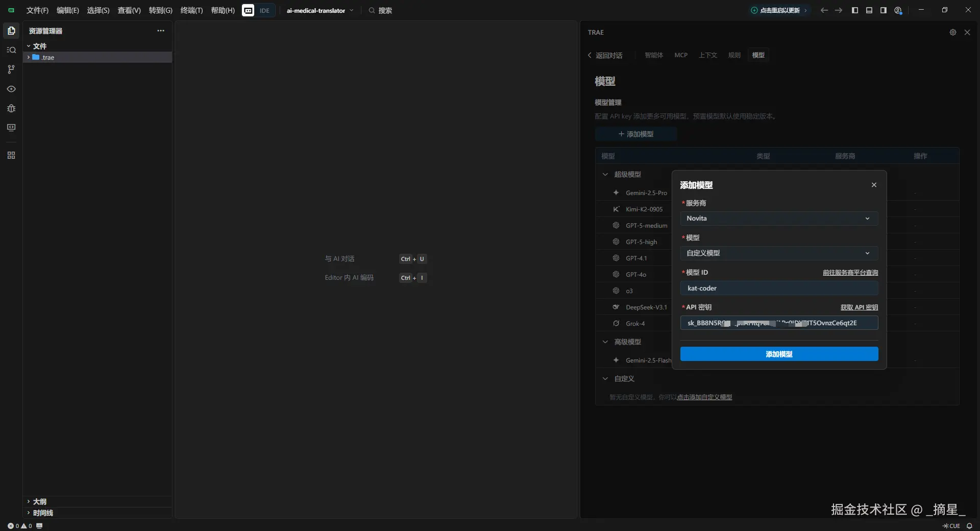Focus the 模型 ID field with kat-coder
The height and width of the screenshot is (531, 980).
coord(779,288)
